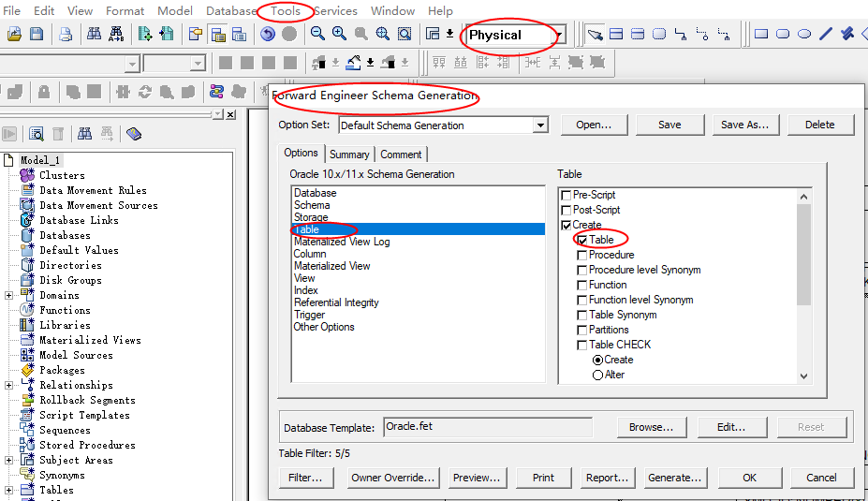The width and height of the screenshot is (868, 501).
Task: Open the Physical model type dropdown
Action: (560, 35)
